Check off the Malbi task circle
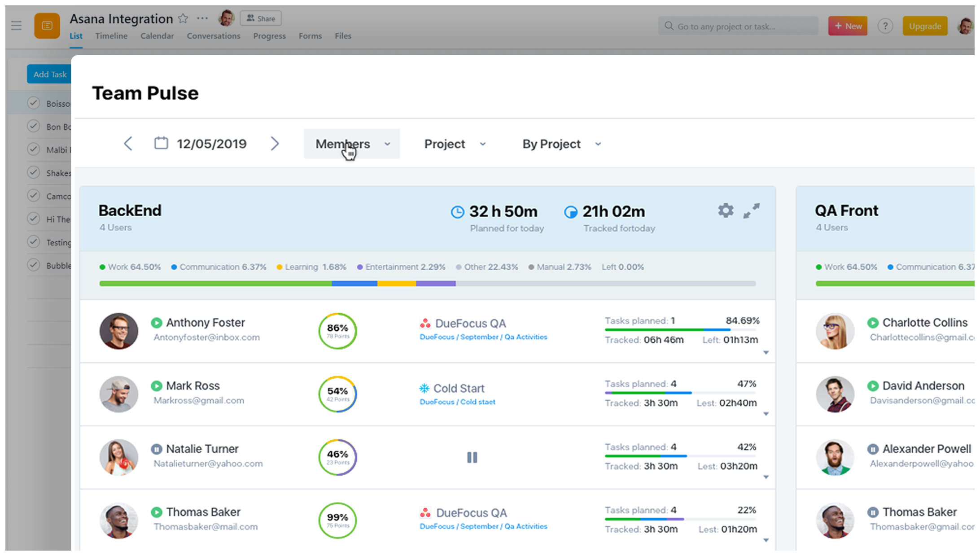Screen dimensions: 980x556 tap(33, 149)
